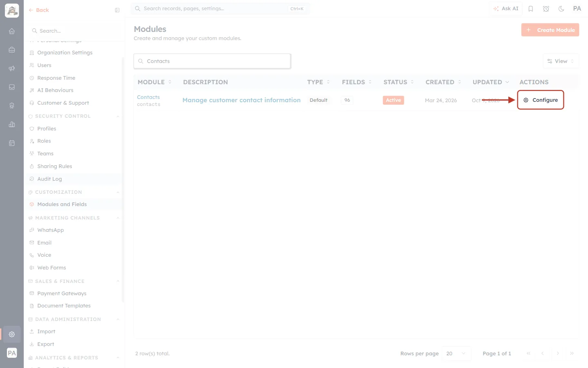Open the Home icon in left rail

pyautogui.click(x=12, y=31)
